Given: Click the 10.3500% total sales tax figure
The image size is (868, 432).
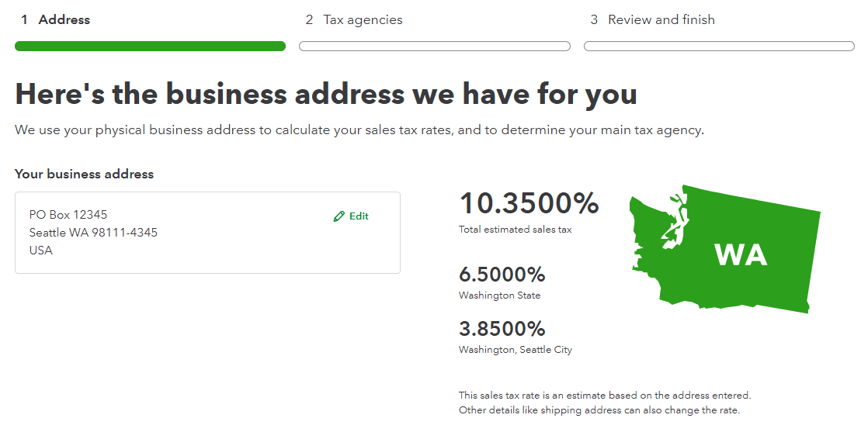Looking at the screenshot, I should click(529, 204).
